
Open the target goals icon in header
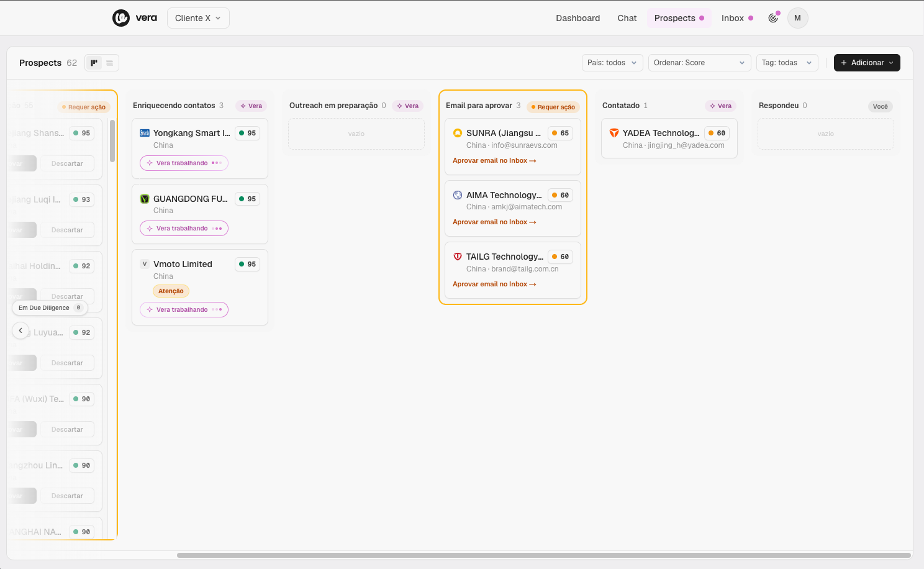click(773, 18)
